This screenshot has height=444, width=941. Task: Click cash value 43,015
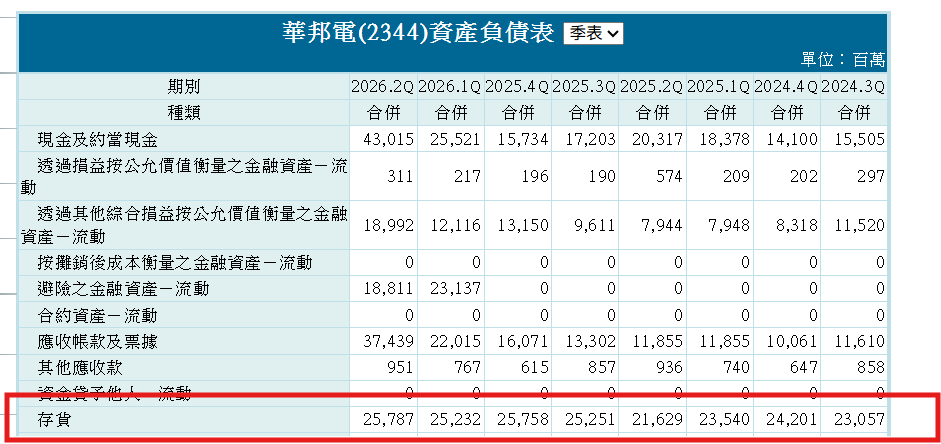pos(388,140)
